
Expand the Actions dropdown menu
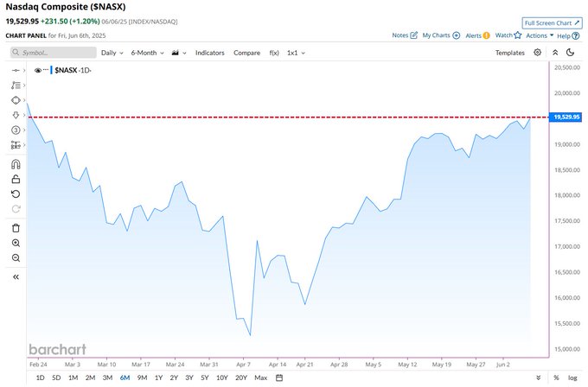click(x=540, y=35)
